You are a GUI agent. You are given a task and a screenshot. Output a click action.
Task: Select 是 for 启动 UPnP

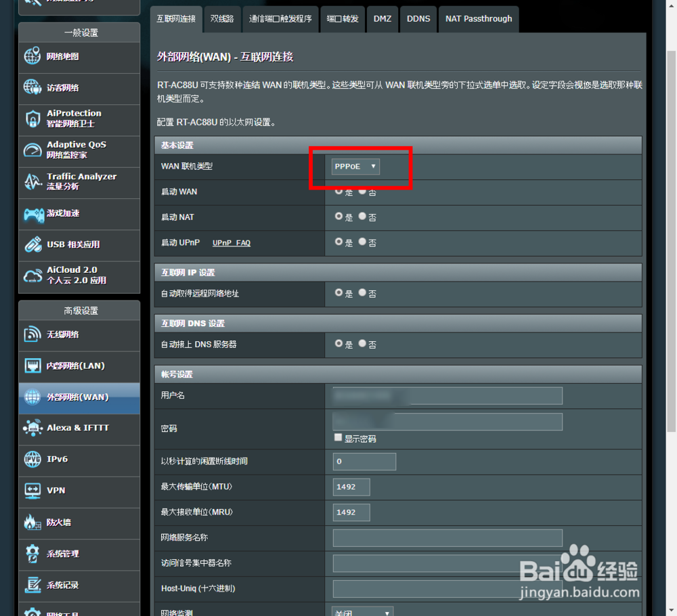point(338,242)
